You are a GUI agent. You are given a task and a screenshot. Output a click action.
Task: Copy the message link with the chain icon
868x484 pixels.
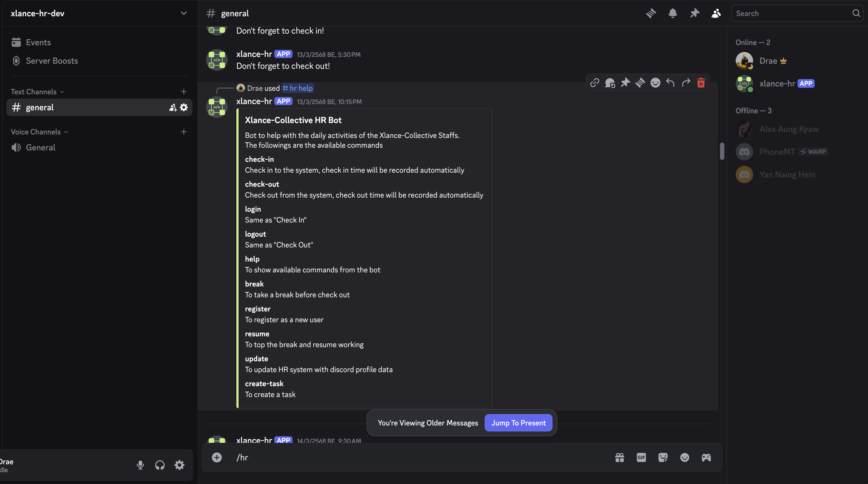pyautogui.click(x=595, y=83)
